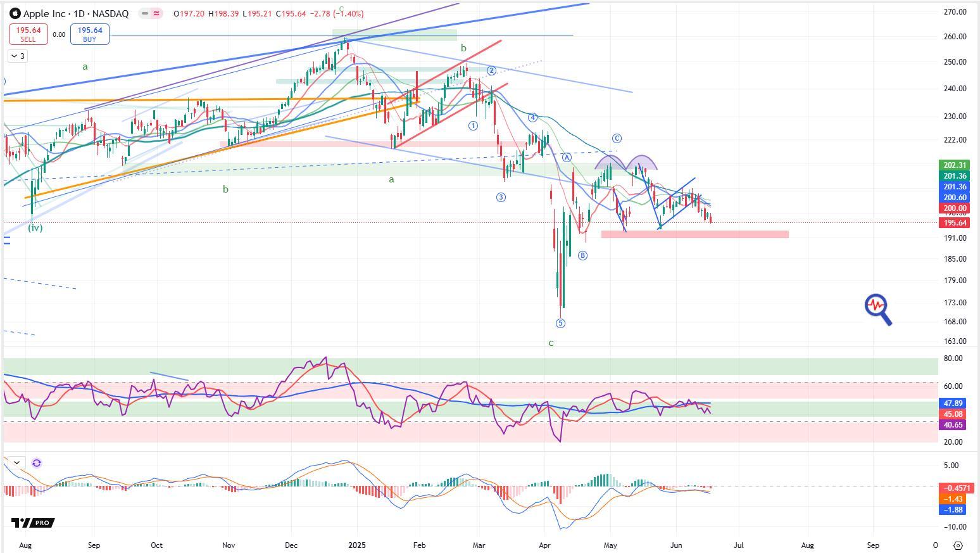980x553 pixels.
Task: Click the Apple logo symbol icon
Action: tap(15, 13)
